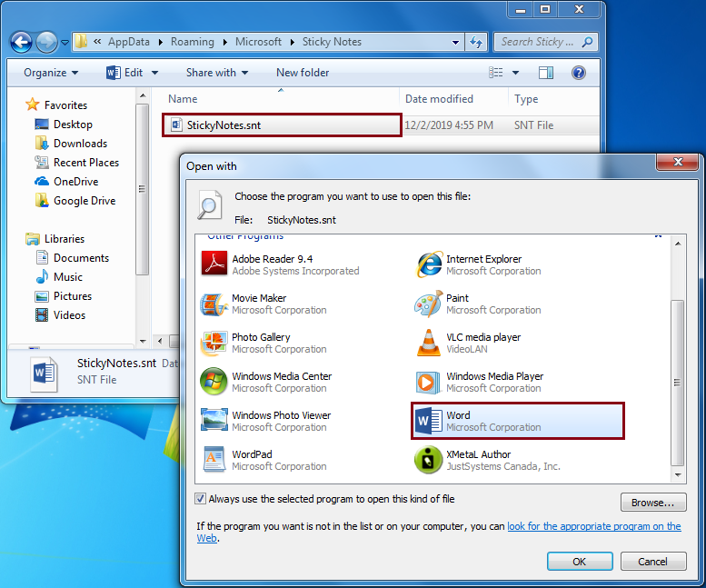The image size is (706, 588).
Task: Collapse the Other Programs group chevron
Action: pos(658,236)
